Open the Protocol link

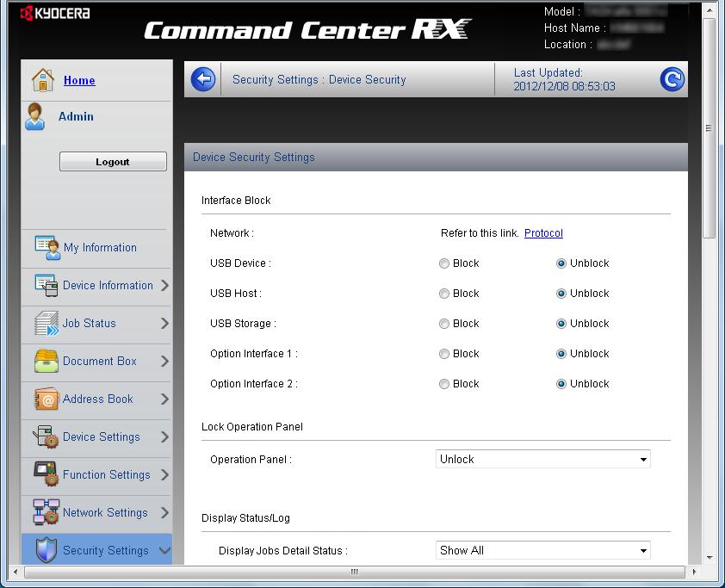point(543,233)
